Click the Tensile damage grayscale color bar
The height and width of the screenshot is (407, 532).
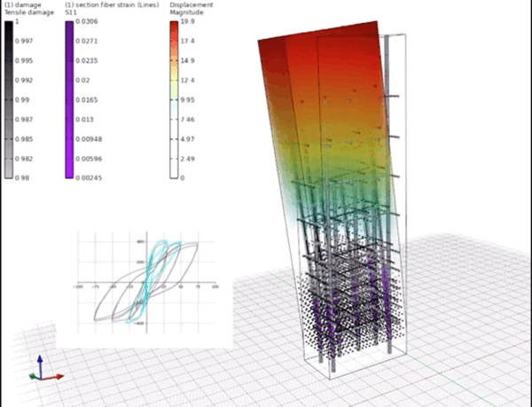(9, 99)
